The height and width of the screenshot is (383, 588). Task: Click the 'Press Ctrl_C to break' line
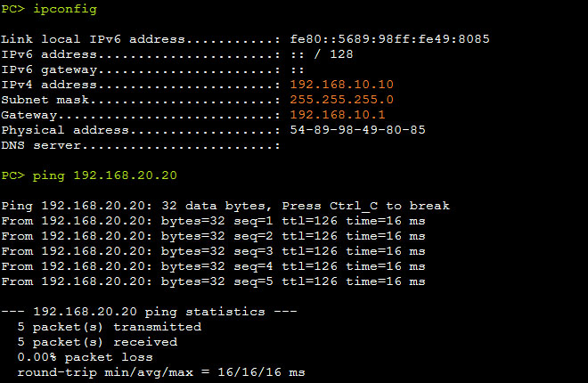pyautogui.click(x=225, y=206)
